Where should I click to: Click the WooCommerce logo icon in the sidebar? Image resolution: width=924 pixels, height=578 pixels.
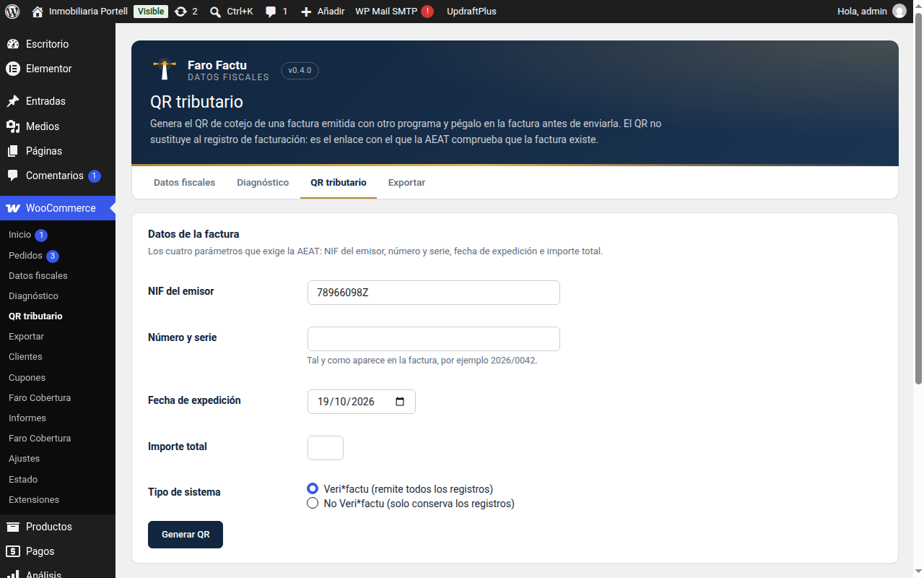pos(13,208)
